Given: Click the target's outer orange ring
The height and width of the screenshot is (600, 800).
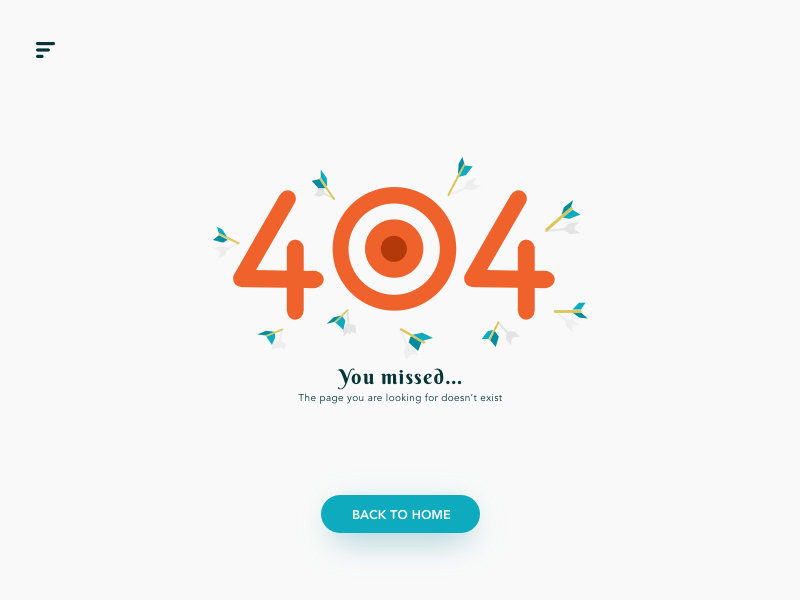Looking at the screenshot, I should click(394, 194).
